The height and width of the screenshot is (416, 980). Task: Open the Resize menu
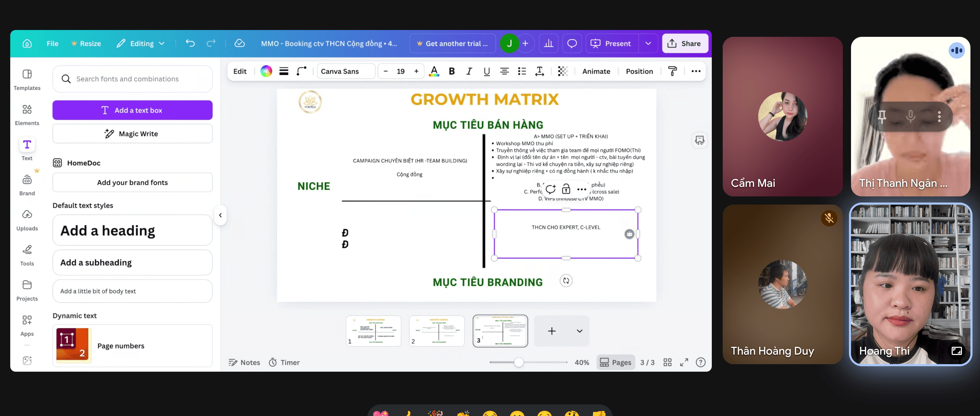coord(86,44)
